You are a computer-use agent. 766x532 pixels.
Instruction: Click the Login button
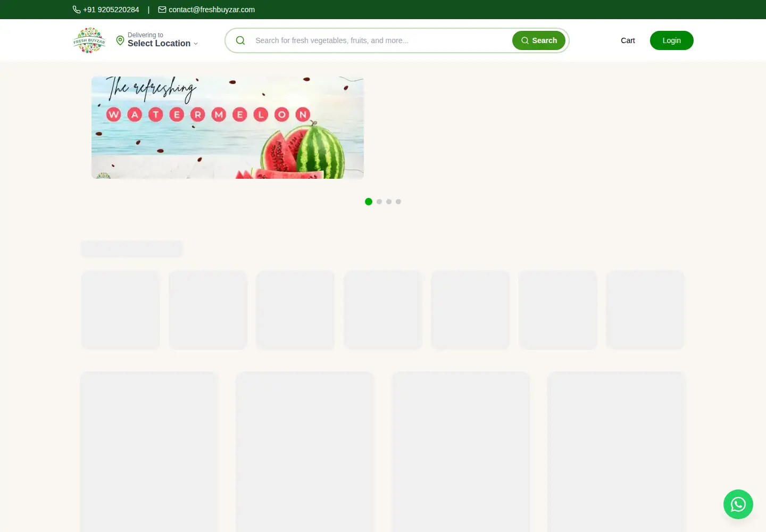(671, 40)
